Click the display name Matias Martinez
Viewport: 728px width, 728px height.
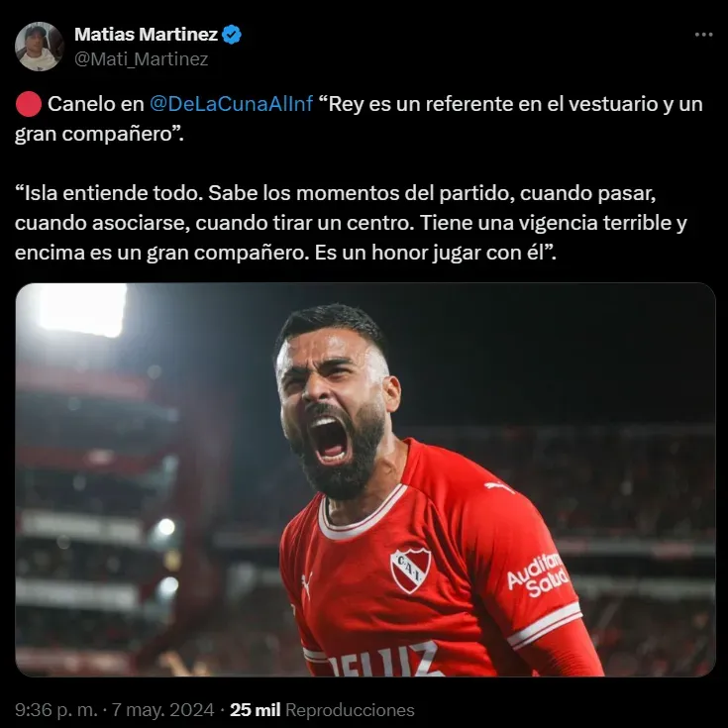pyautogui.click(x=146, y=35)
